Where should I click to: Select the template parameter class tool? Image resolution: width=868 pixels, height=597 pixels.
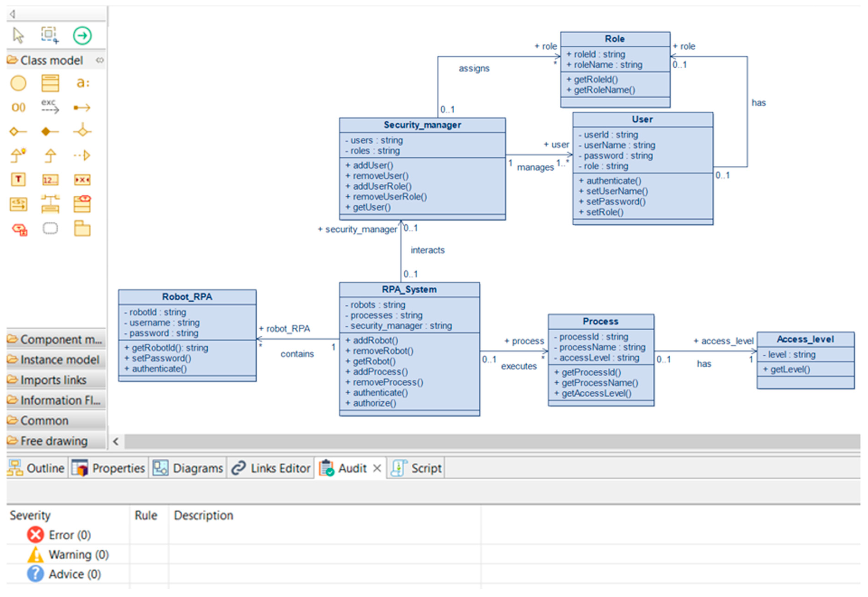click(82, 204)
